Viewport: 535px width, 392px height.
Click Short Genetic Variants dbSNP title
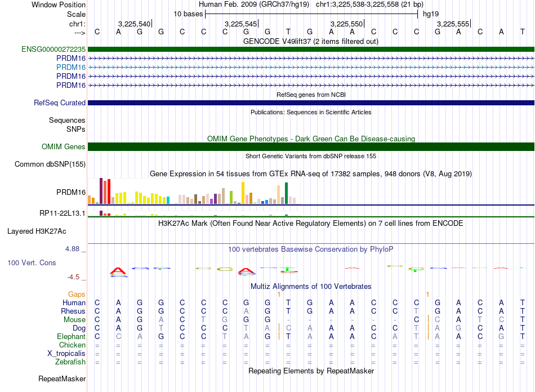pyautogui.click(x=311, y=156)
